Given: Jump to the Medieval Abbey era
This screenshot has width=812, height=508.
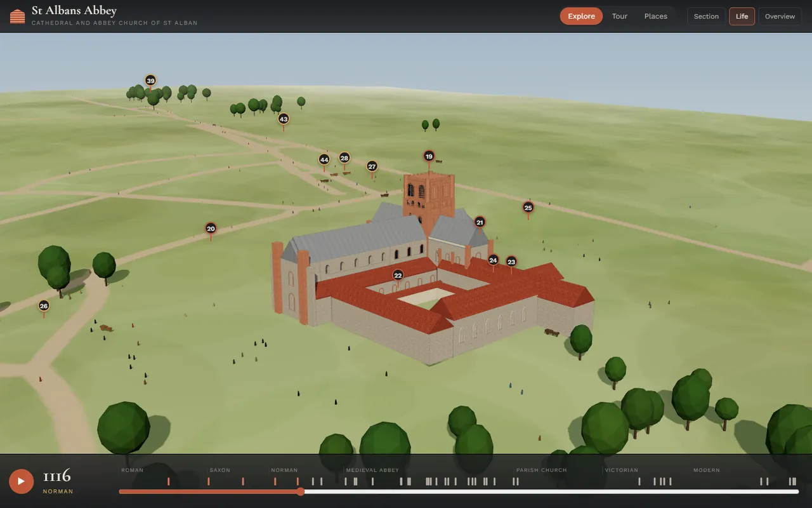Looking at the screenshot, I should coord(372,470).
